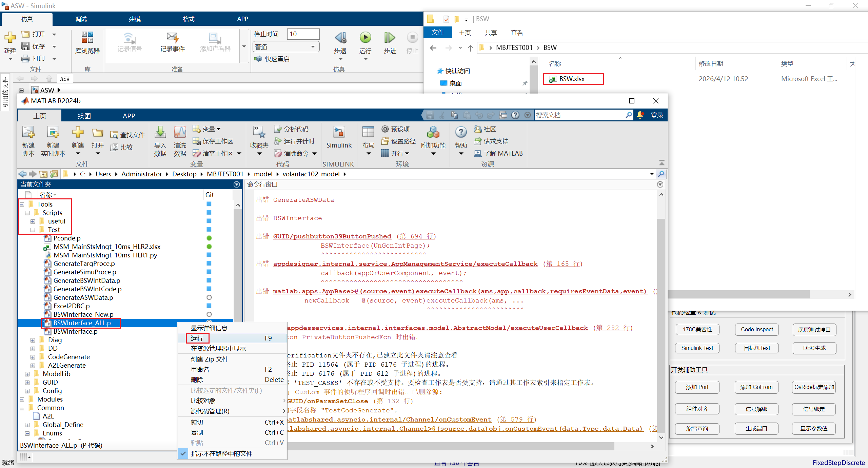
Task: Open the View (查看) tab in File Explorer
Action: [517, 33]
